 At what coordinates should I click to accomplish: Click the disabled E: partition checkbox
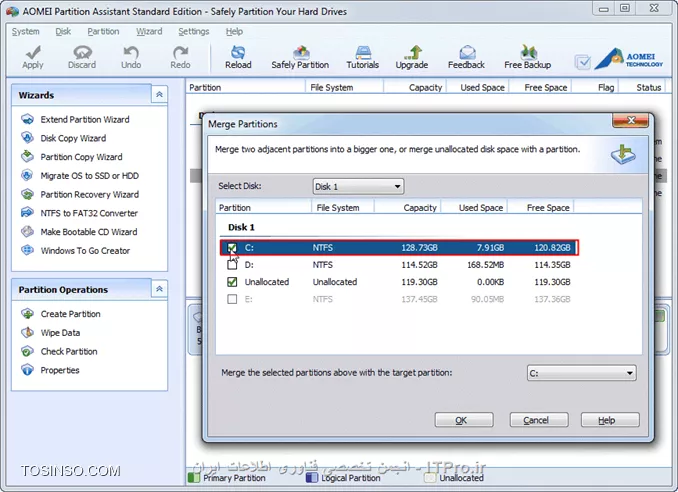232,299
